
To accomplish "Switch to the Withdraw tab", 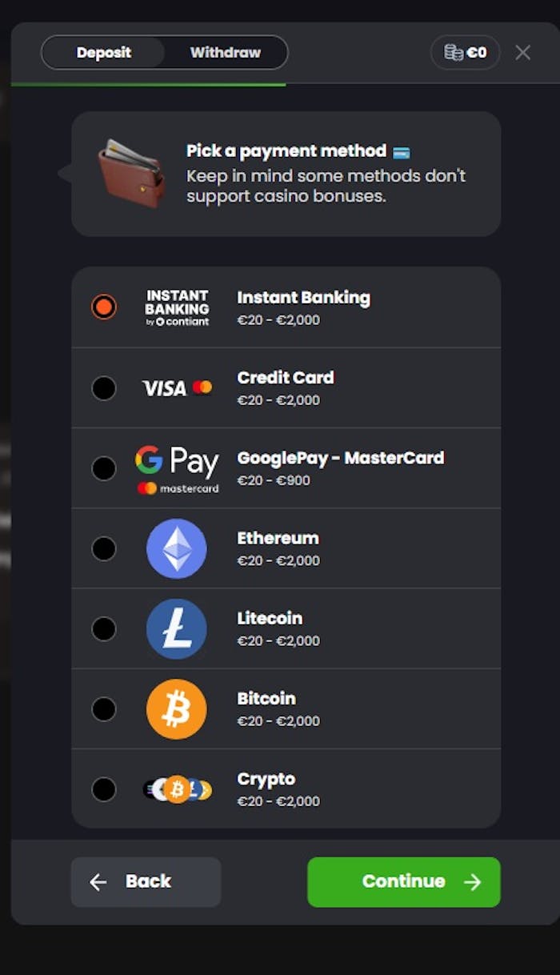I will tap(226, 53).
